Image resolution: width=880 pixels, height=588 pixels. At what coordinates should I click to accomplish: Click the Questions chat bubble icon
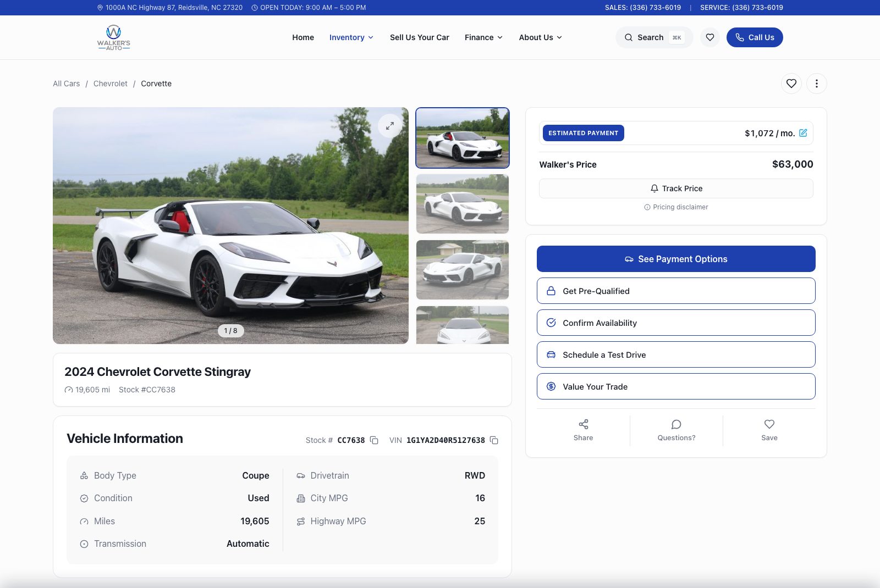point(676,424)
